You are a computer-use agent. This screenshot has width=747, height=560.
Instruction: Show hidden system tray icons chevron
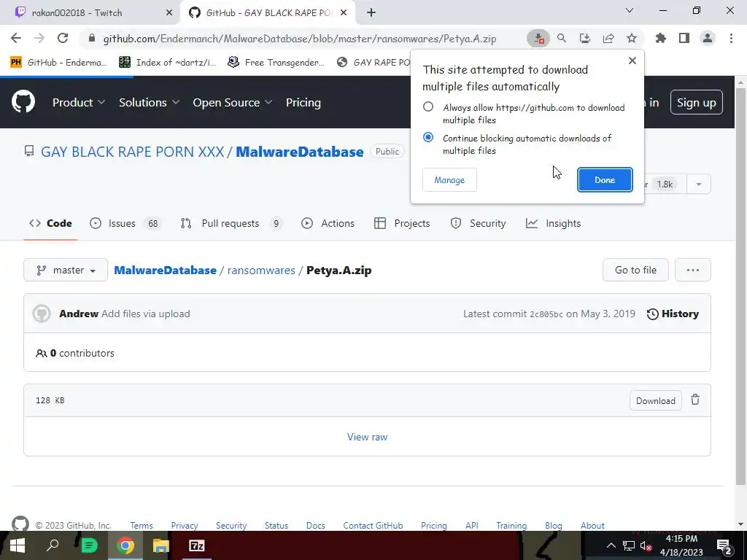(x=611, y=545)
